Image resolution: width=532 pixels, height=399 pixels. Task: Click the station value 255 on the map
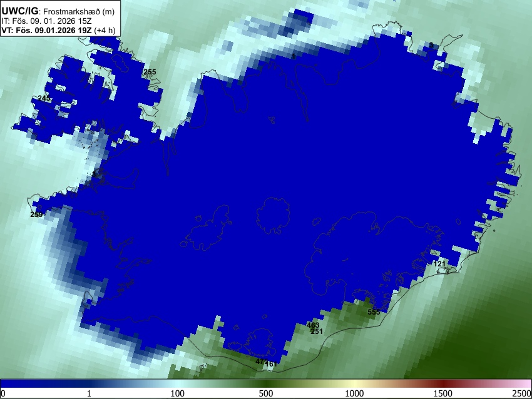tap(150, 72)
